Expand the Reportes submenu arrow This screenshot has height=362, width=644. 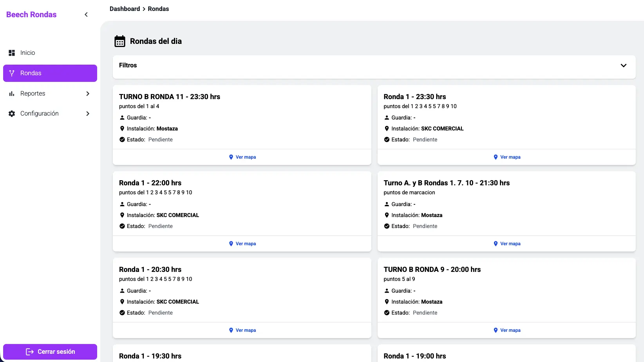pos(88,94)
